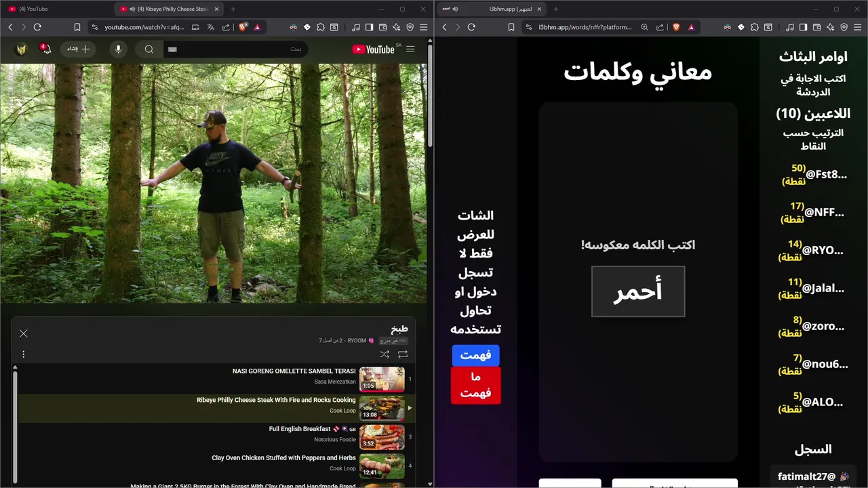868x488 pixels.
Task: Toggle playlist shuffle
Action: click(x=384, y=354)
